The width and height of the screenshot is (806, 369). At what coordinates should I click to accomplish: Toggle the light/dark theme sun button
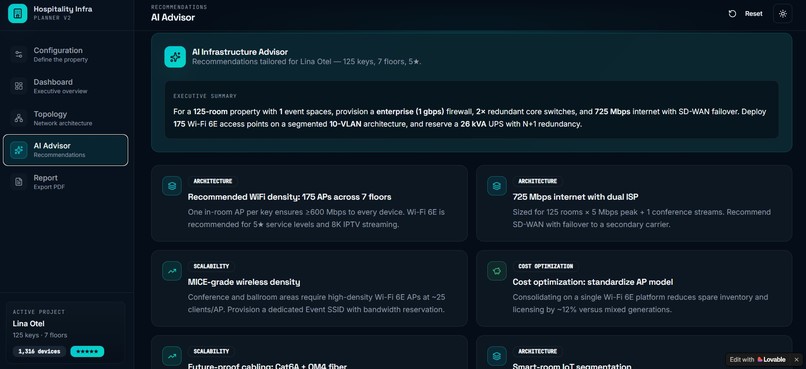coord(782,14)
